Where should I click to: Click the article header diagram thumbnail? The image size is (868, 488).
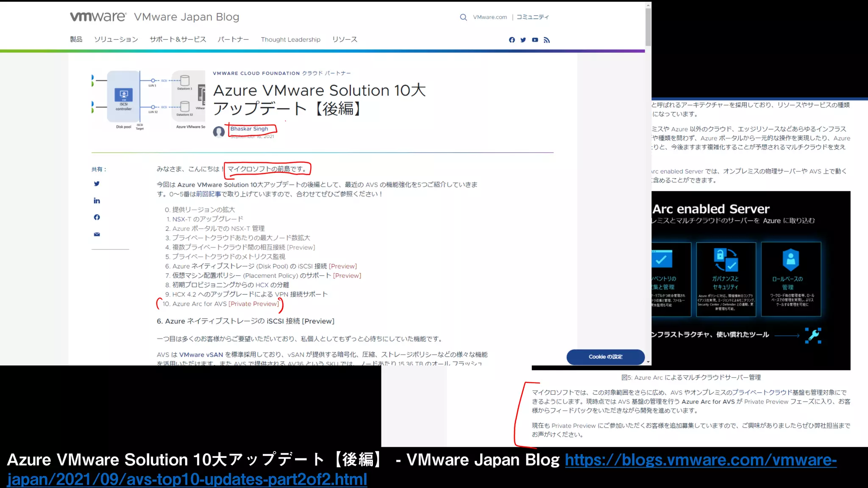148,100
